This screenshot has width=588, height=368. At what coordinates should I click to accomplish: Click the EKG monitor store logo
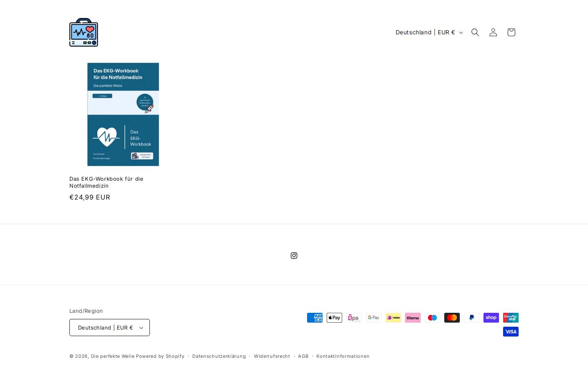click(84, 32)
